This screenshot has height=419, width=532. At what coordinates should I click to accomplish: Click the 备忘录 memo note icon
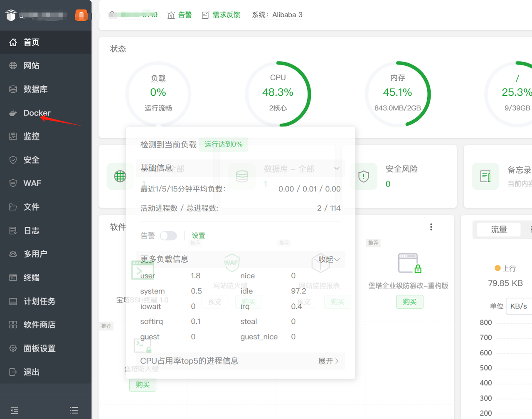(x=485, y=176)
